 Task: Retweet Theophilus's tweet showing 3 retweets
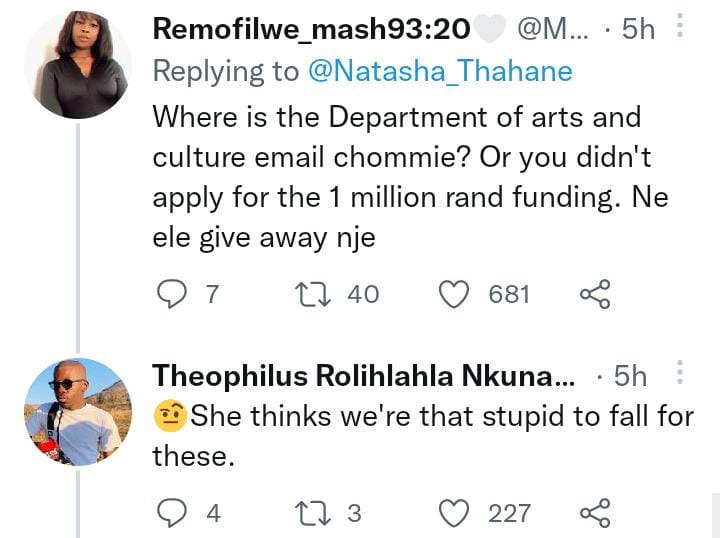click(313, 513)
